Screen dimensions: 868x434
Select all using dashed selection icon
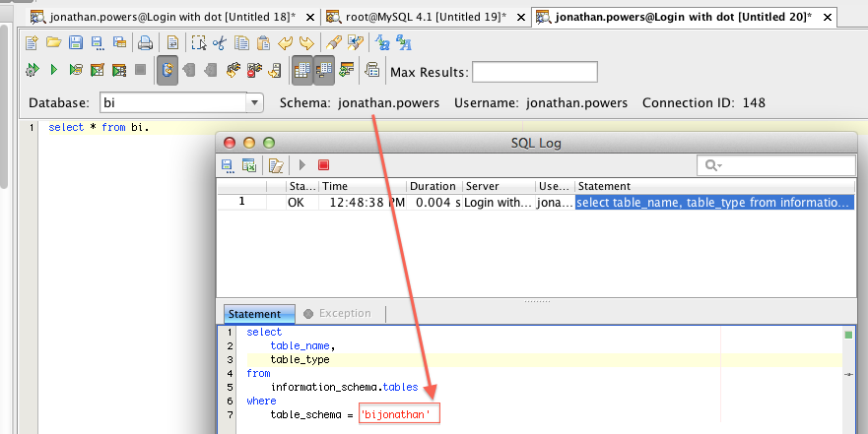click(199, 42)
